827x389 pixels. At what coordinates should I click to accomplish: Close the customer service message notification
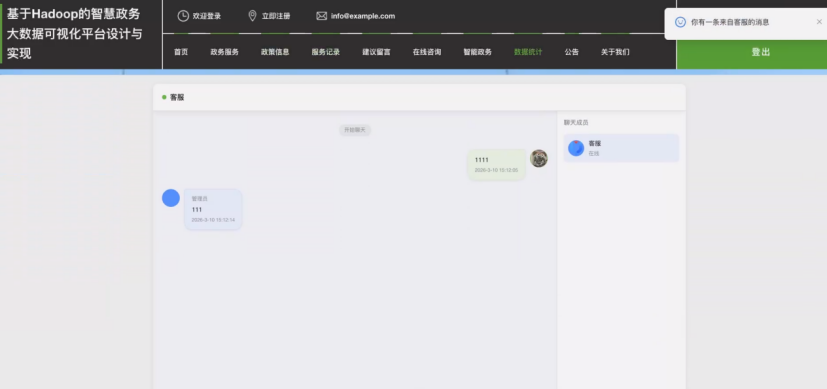point(819,22)
